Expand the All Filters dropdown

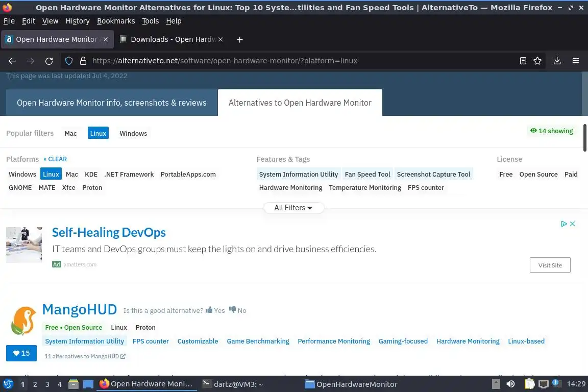pyautogui.click(x=293, y=208)
